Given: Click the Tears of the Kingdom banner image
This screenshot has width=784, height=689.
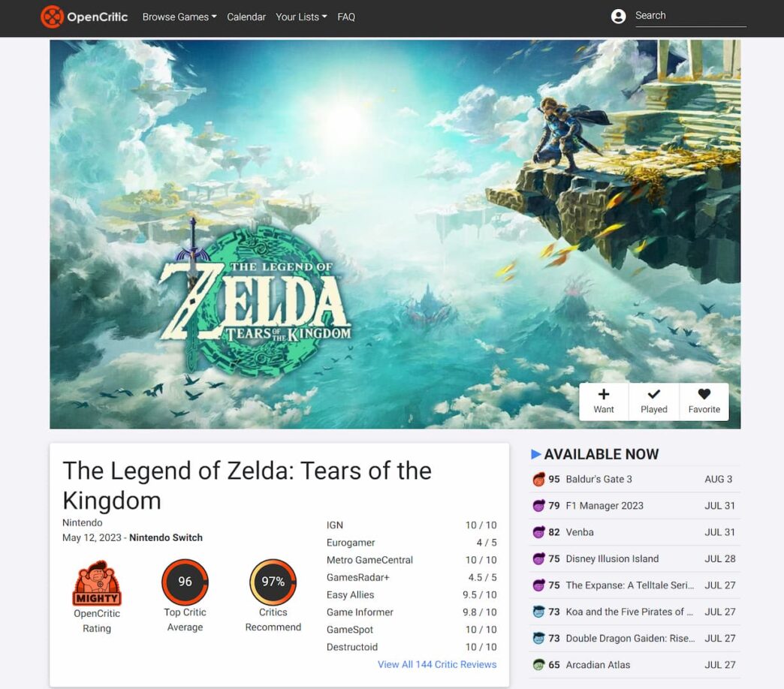Looking at the screenshot, I should click(395, 234).
